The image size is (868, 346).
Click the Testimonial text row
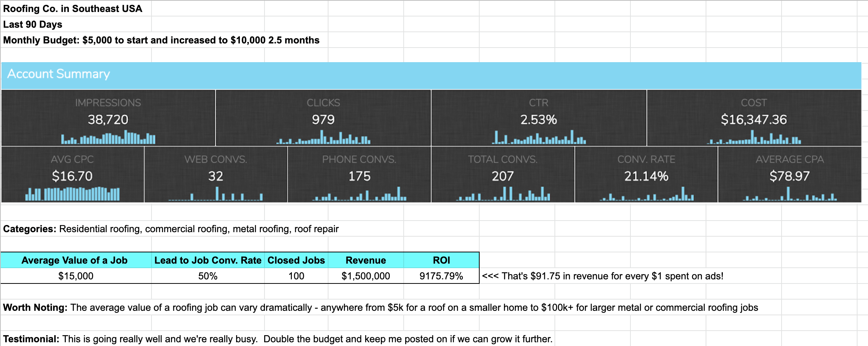pos(277,339)
